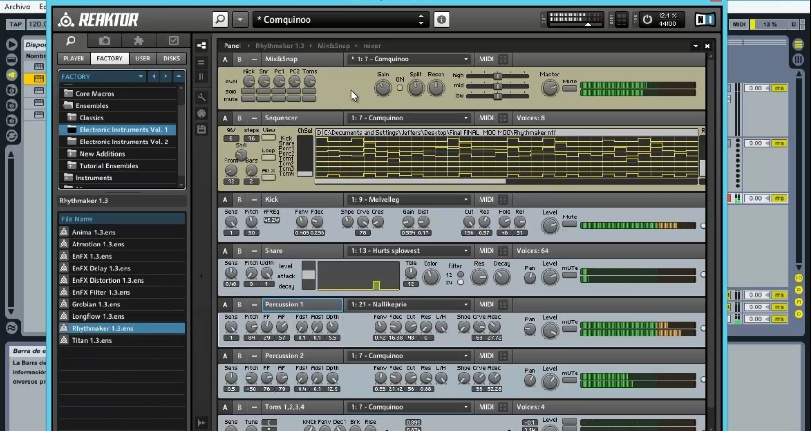
Task: Switch to the FACTORY browser tab
Action: pos(110,58)
